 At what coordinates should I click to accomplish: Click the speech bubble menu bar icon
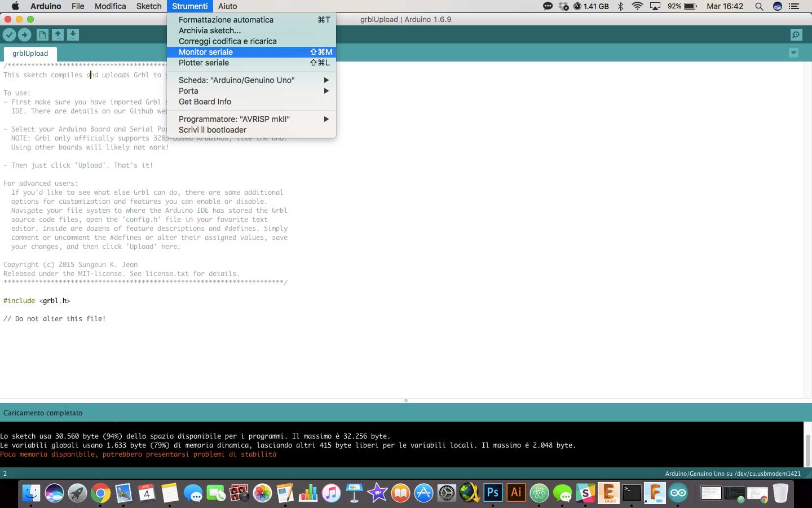point(548,6)
